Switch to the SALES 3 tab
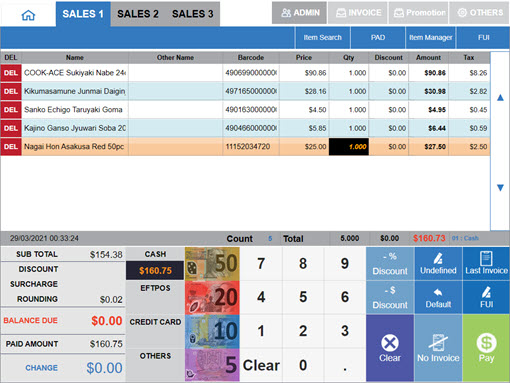Screen dimensions: 510x383 point(192,14)
